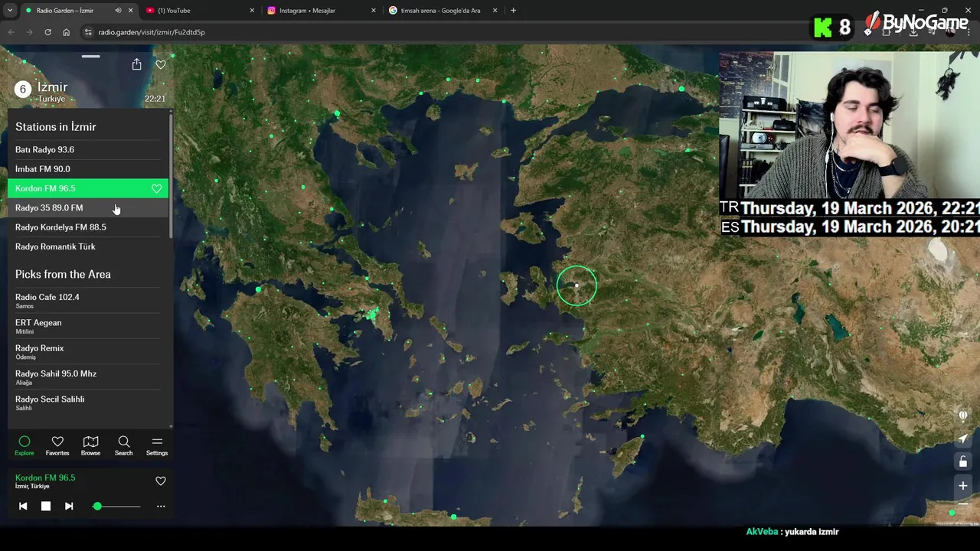The image size is (980, 551).
Task: Go forward in the browser
Action: pyautogui.click(x=29, y=32)
